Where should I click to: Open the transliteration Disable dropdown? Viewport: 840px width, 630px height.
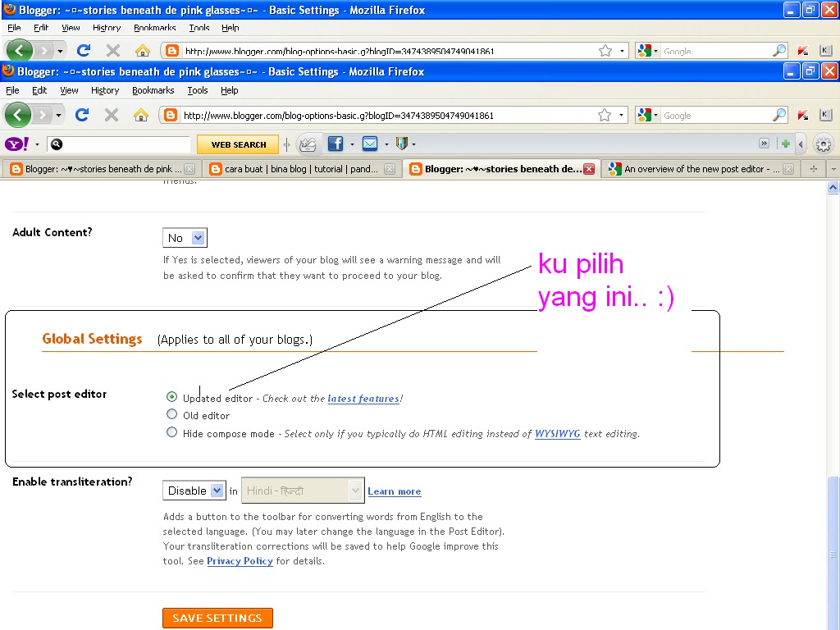click(194, 491)
